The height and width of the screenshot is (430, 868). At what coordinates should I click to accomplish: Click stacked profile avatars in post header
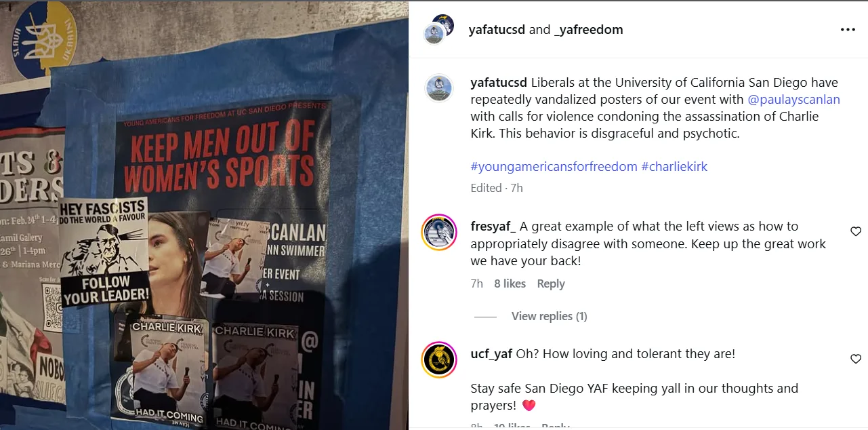click(439, 28)
